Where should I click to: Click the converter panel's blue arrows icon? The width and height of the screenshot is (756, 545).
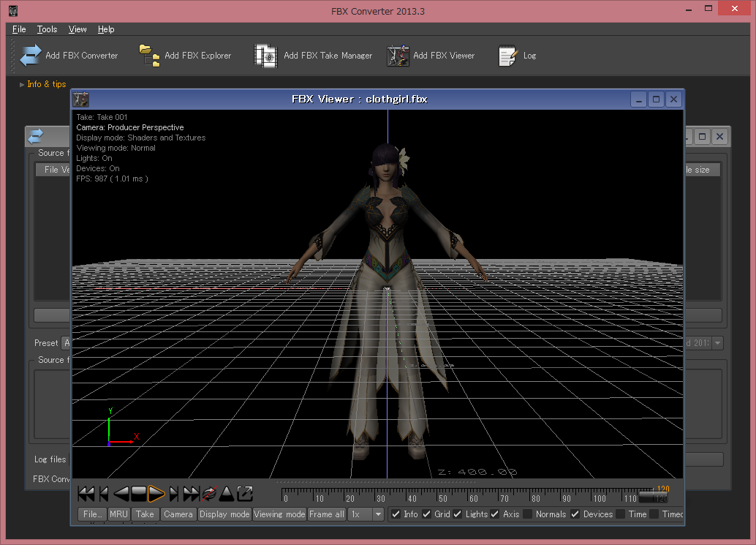pyautogui.click(x=35, y=136)
